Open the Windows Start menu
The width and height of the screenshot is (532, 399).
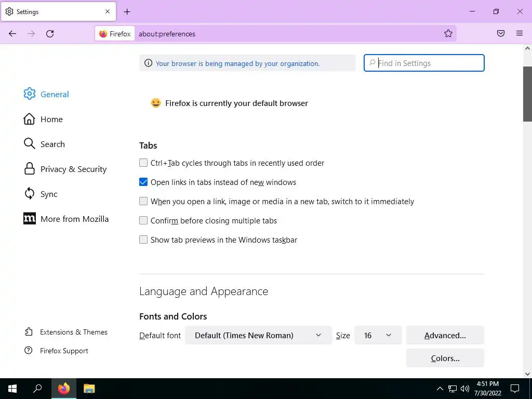[12, 389]
